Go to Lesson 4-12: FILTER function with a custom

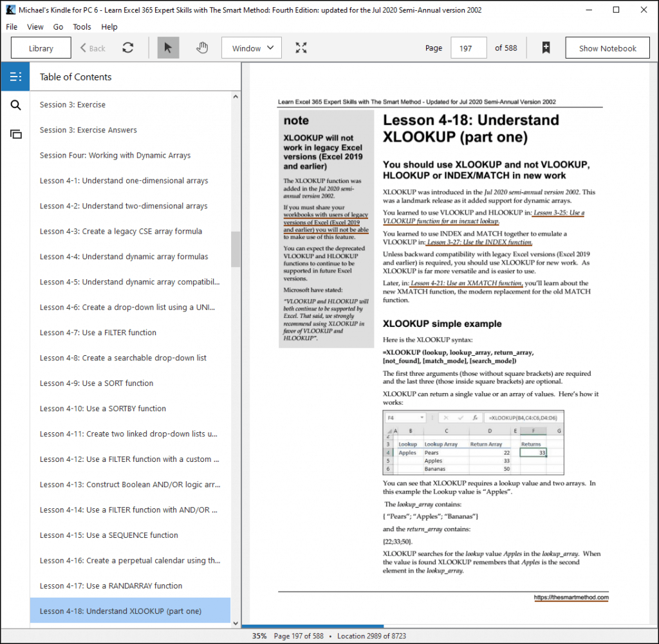pyautogui.click(x=130, y=459)
